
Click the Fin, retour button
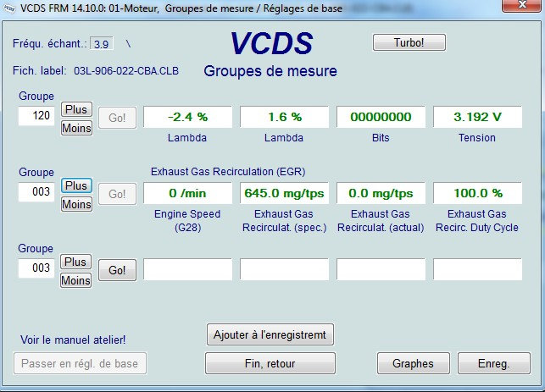point(270,363)
